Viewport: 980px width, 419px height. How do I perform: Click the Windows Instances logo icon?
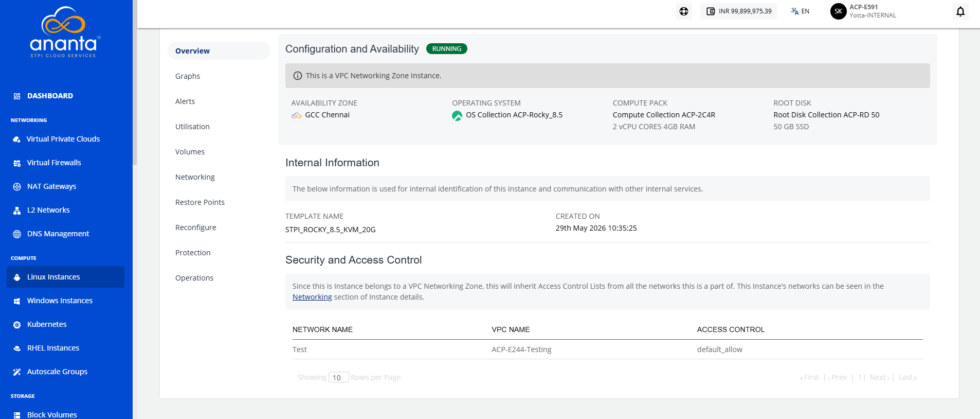coord(17,301)
